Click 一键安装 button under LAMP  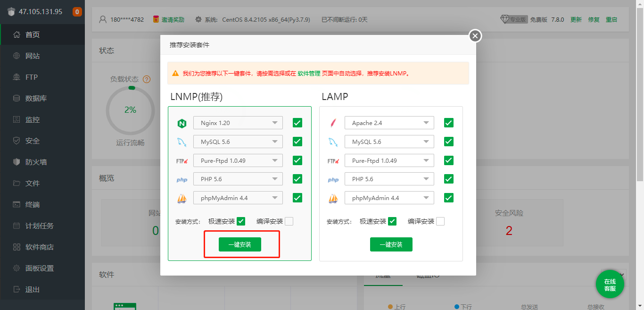point(391,244)
